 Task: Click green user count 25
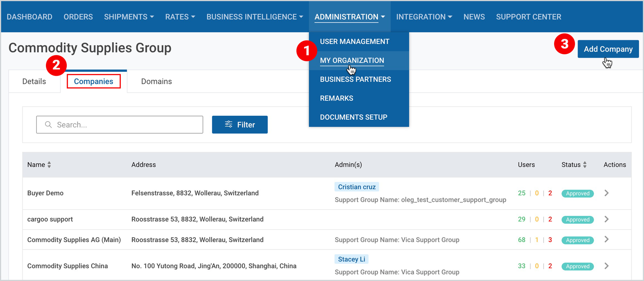[x=522, y=193]
